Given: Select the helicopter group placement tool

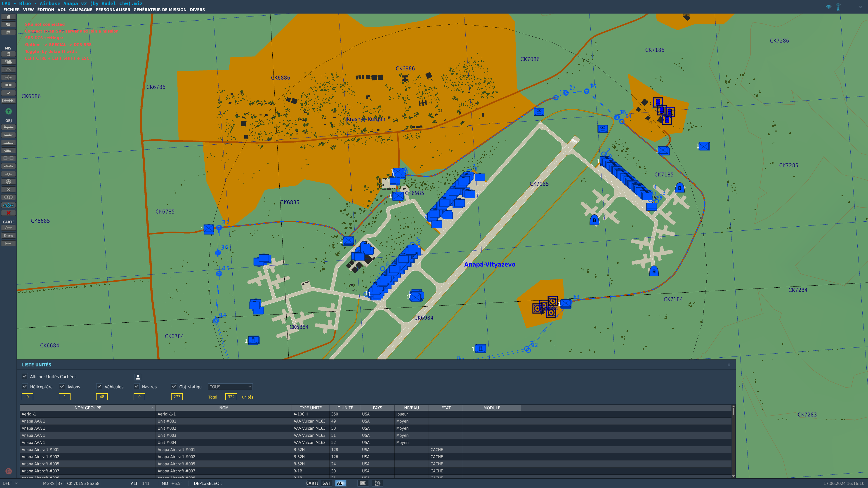Looking at the screenshot, I should point(8,135).
